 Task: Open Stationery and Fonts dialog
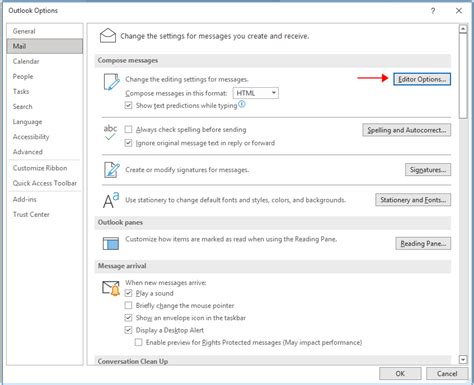pos(413,200)
